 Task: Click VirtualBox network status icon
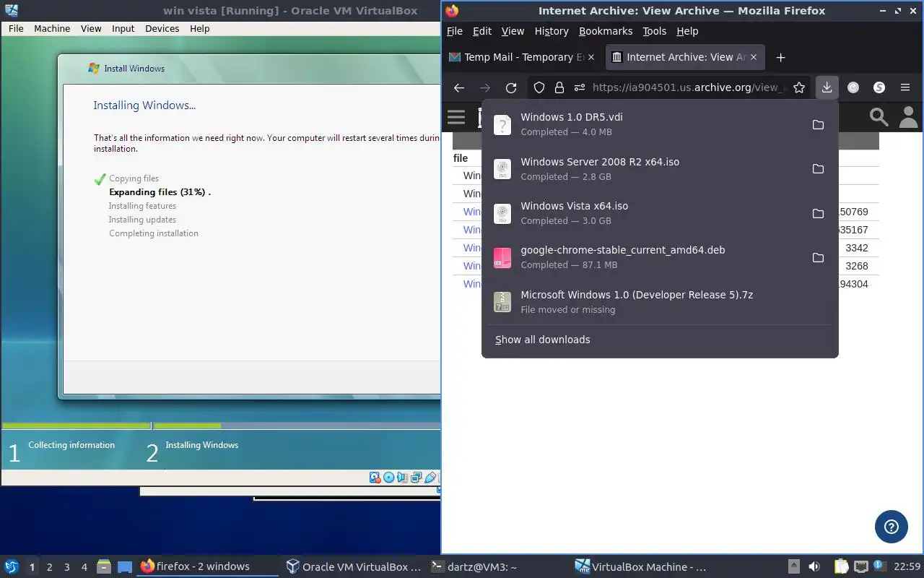click(417, 478)
